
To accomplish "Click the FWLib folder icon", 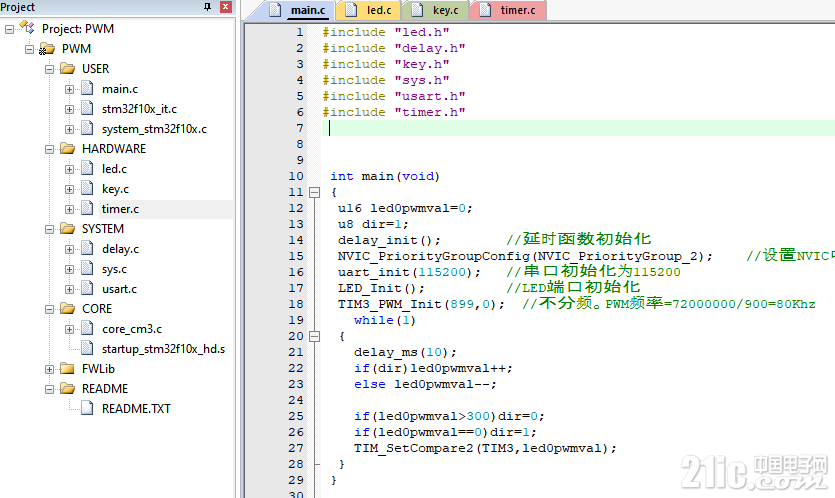I will tap(68, 368).
